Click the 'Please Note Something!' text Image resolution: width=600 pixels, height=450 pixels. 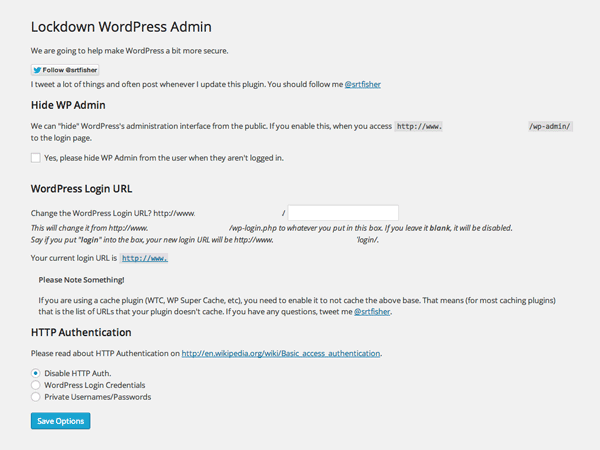pyautogui.click(x=81, y=280)
